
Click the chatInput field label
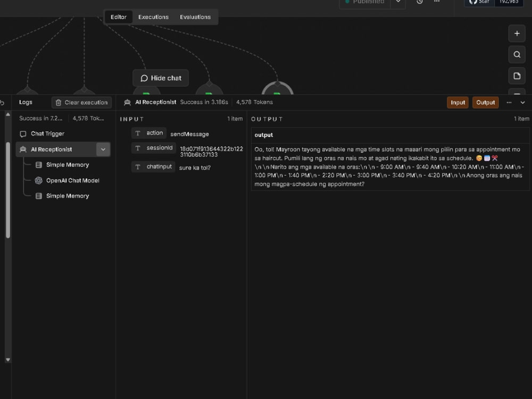(159, 167)
